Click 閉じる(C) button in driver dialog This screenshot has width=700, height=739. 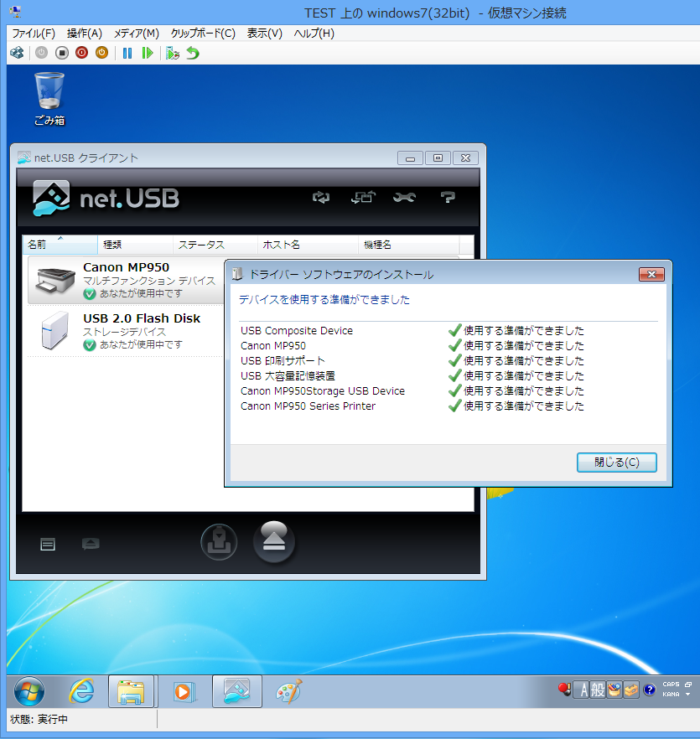tap(617, 463)
